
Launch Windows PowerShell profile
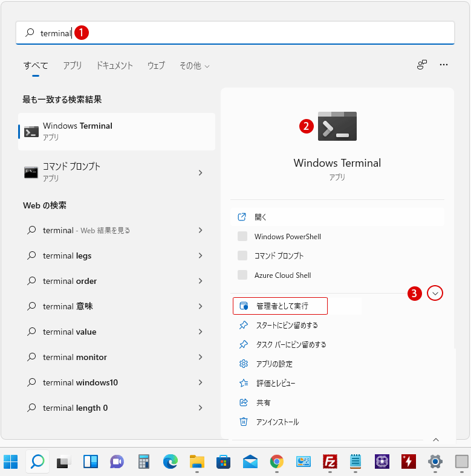click(x=337, y=236)
